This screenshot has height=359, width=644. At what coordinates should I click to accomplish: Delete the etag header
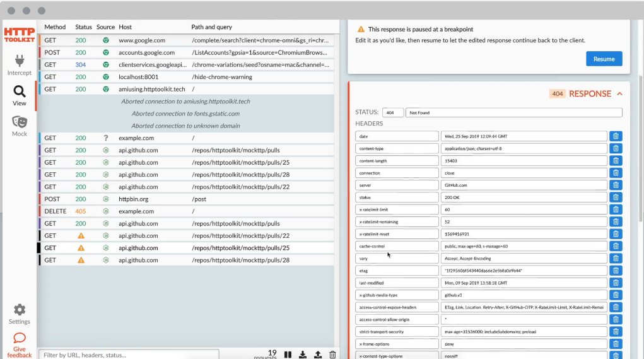click(x=616, y=271)
